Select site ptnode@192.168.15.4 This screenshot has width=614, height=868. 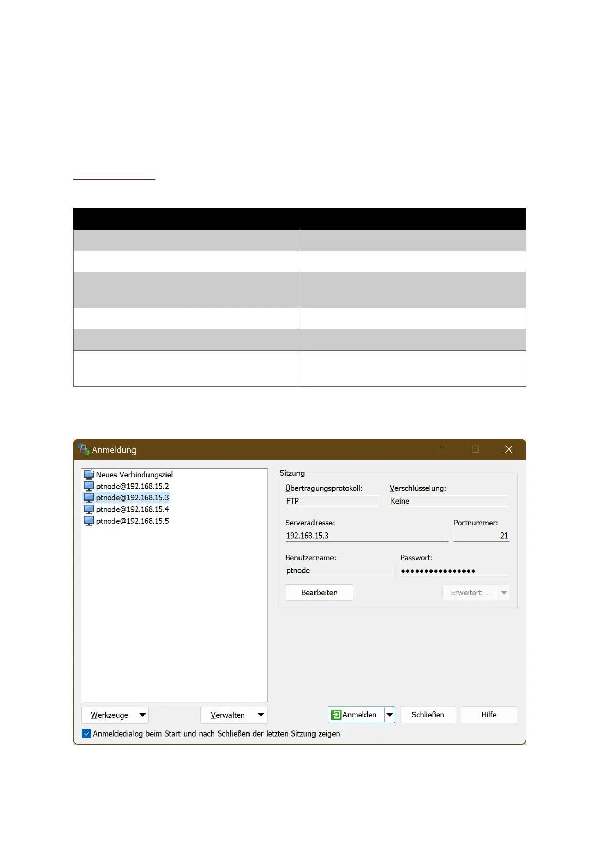click(126, 509)
